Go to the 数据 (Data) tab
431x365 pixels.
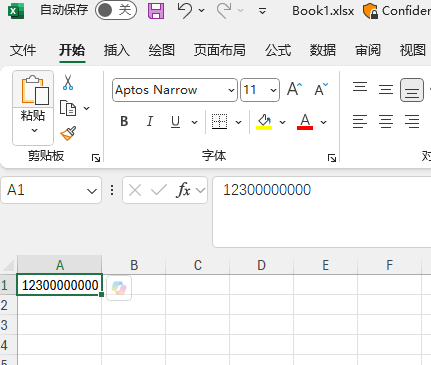click(323, 50)
